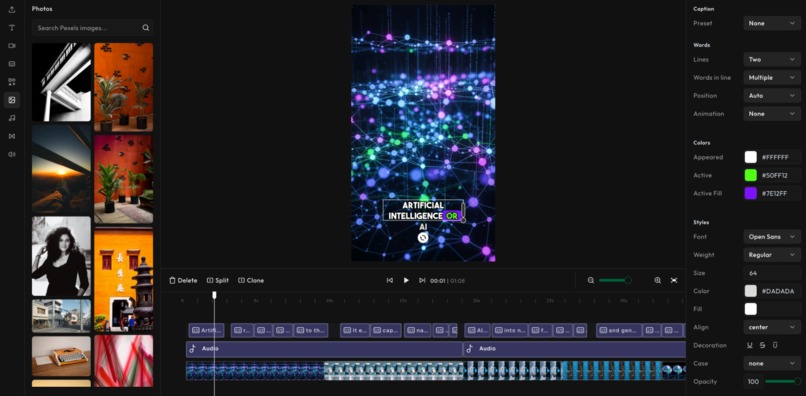Click the #7E12FF Active Fill hex value
The width and height of the screenshot is (806, 396).
[x=774, y=193]
